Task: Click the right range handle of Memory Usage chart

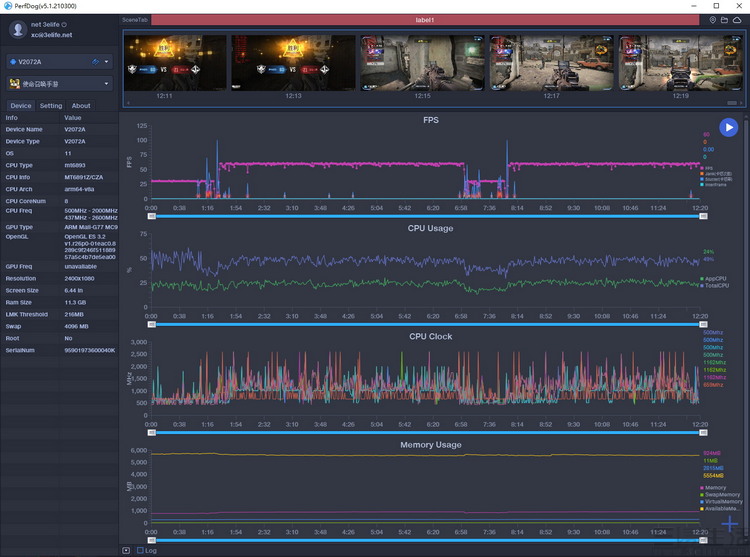Action: coord(703,540)
